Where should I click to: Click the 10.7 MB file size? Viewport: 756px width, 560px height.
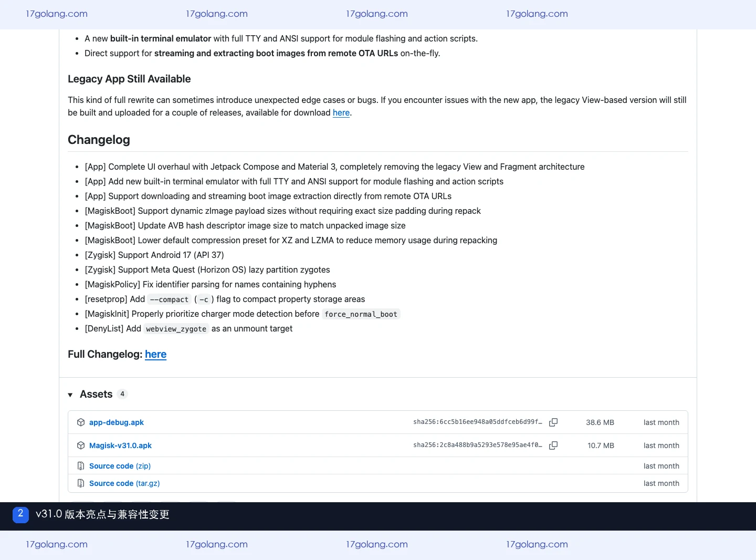tap(601, 445)
